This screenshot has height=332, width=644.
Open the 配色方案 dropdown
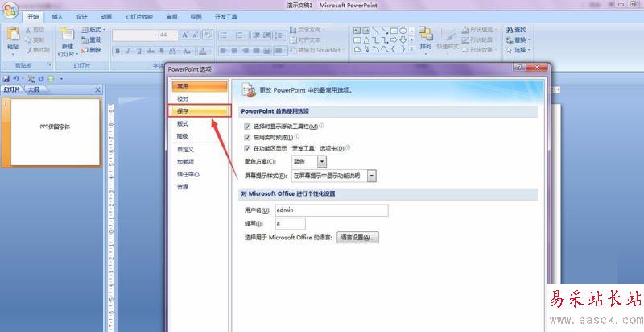pyautogui.click(x=323, y=162)
